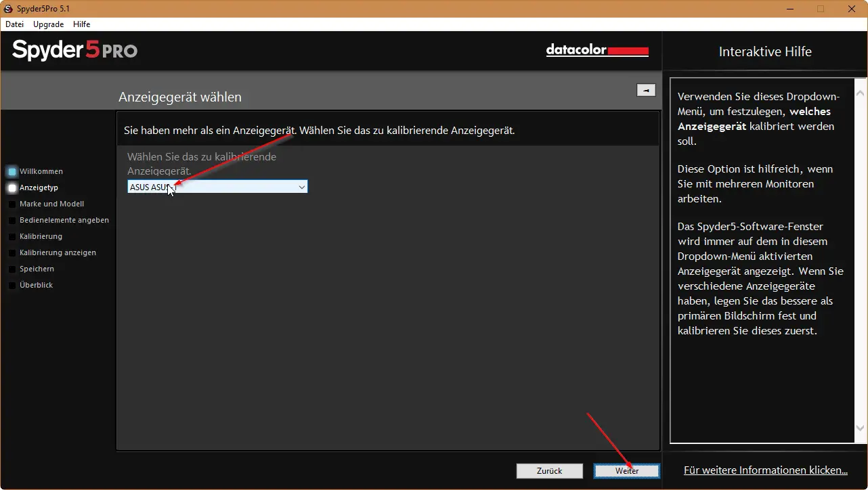Click the Anzeigetyp step indicator square
Image resolution: width=868 pixels, height=490 pixels.
click(x=12, y=188)
